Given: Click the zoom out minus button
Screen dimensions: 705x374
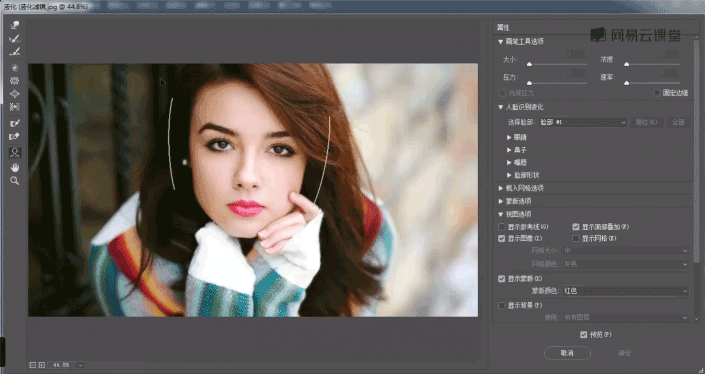Looking at the screenshot, I should point(33,365).
